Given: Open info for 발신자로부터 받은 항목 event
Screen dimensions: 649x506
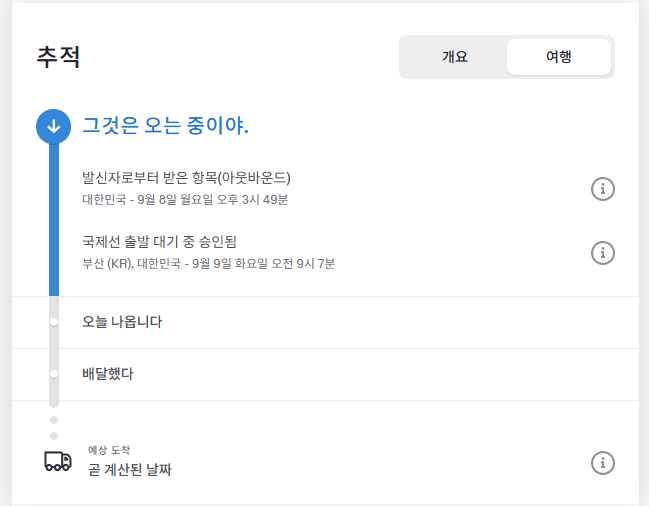Looking at the screenshot, I should point(602,188).
